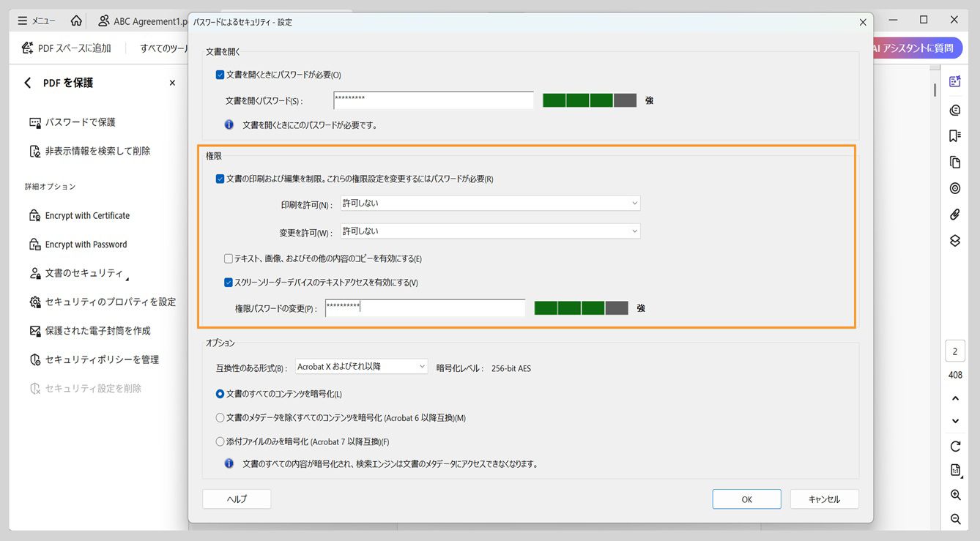Image resolution: width=980 pixels, height=541 pixels.
Task: Click the circular target icon in the right rail
Action: 954,188
